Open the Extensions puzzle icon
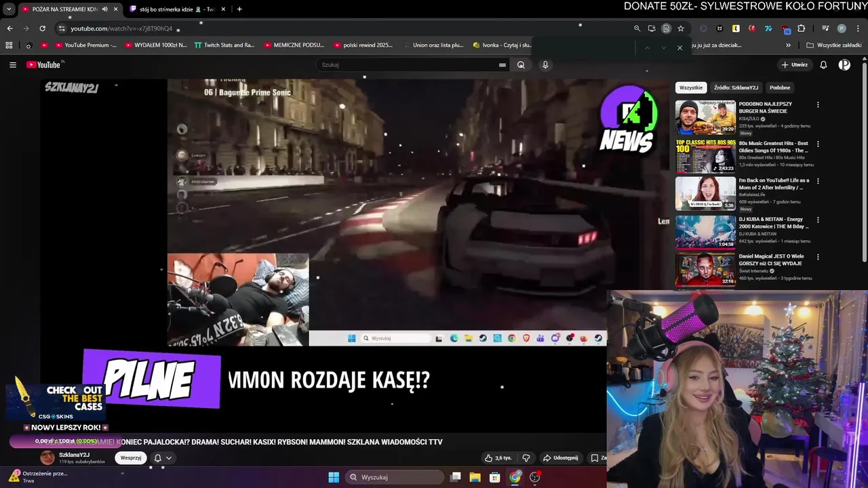This screenshot has height=488, width=868. tap(802, 28)
